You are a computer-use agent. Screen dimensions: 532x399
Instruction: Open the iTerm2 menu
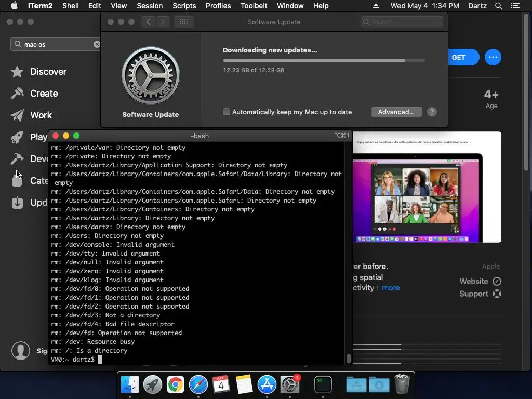[x=39, y=6]
